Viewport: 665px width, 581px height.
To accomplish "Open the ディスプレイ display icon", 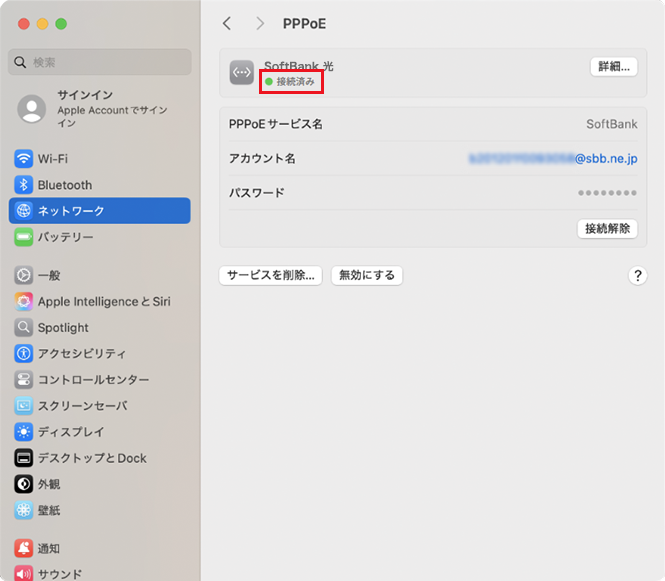I will [24, 432].
